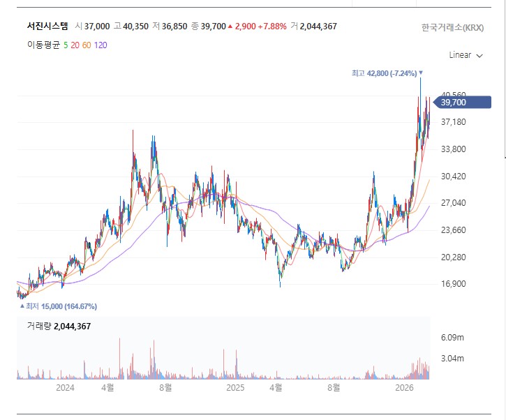The height and width of the screenshot is (420, 506).
Task: Click the 6.09m volume axis label
Action: 452,338
